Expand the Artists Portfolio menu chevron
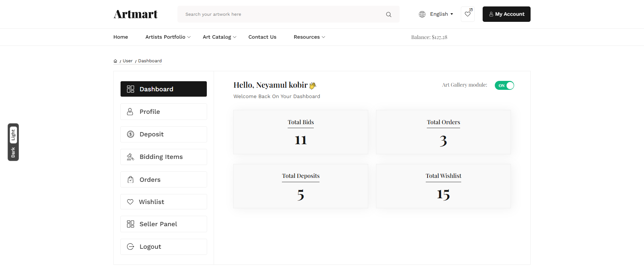 (x=189, y=37)
